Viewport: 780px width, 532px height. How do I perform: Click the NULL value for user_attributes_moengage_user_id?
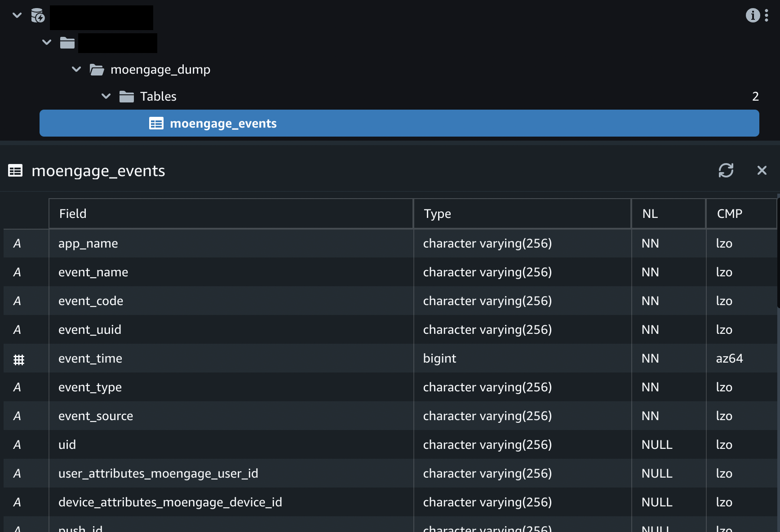[657, 473]
